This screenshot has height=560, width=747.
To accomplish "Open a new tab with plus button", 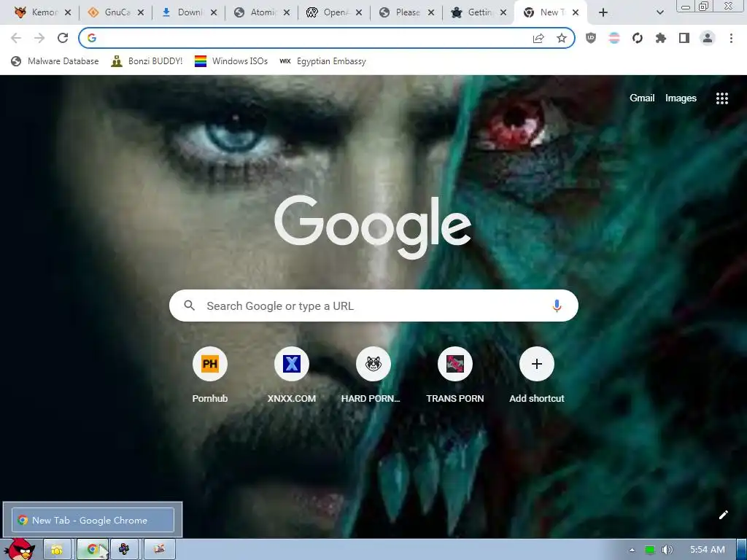I will point(603,12).
